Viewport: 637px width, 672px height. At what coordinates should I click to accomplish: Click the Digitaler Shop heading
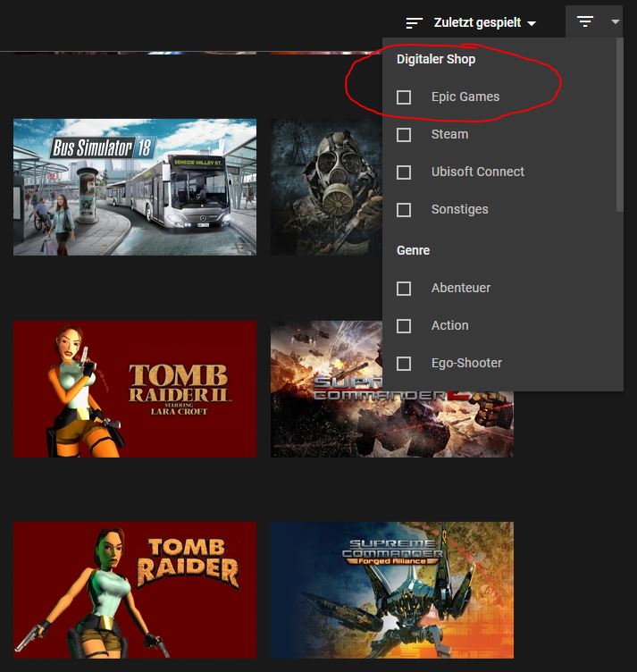pos(436,59)
